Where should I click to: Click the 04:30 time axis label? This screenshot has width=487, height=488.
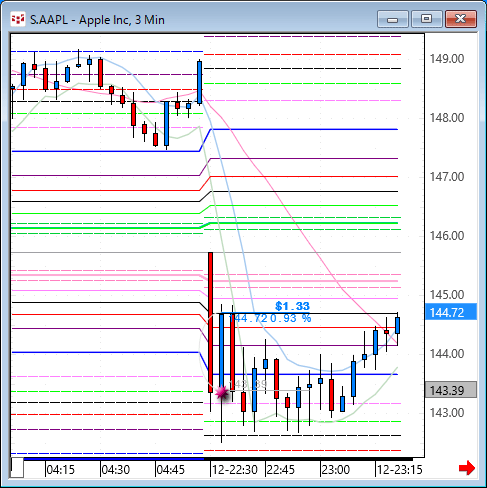pos(115,470)
